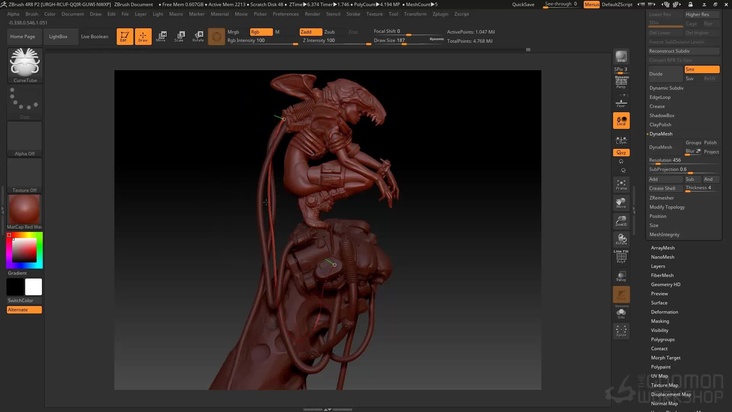Open the MatCap Red Wax material picker
This screenshot has height=412, width=732.
pos(25,212)
